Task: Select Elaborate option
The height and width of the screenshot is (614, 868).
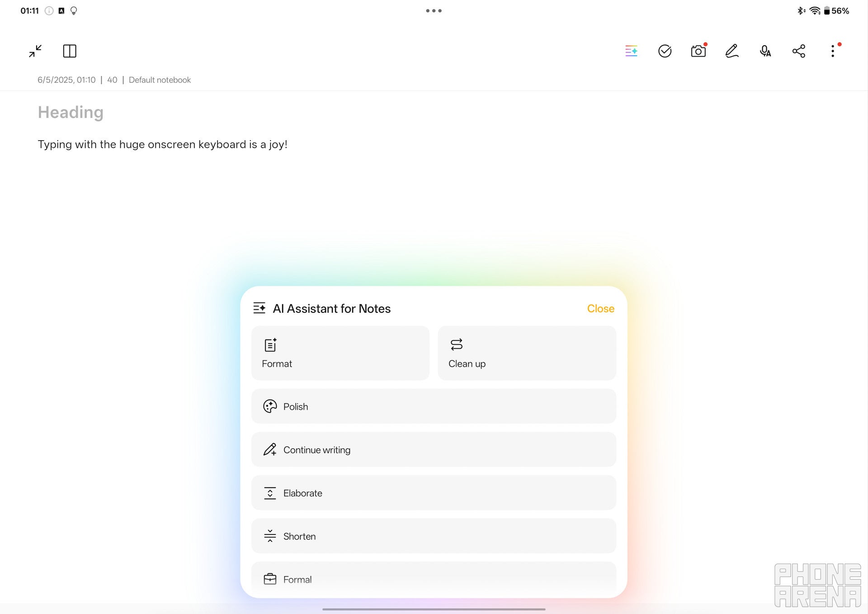Action: click(x=433, y=493)
